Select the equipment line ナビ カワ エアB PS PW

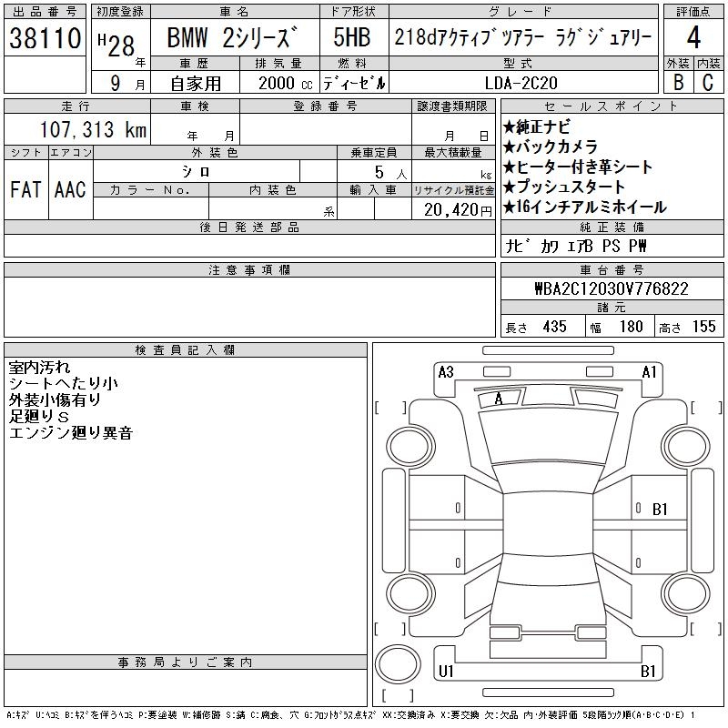tap(576, 246)
